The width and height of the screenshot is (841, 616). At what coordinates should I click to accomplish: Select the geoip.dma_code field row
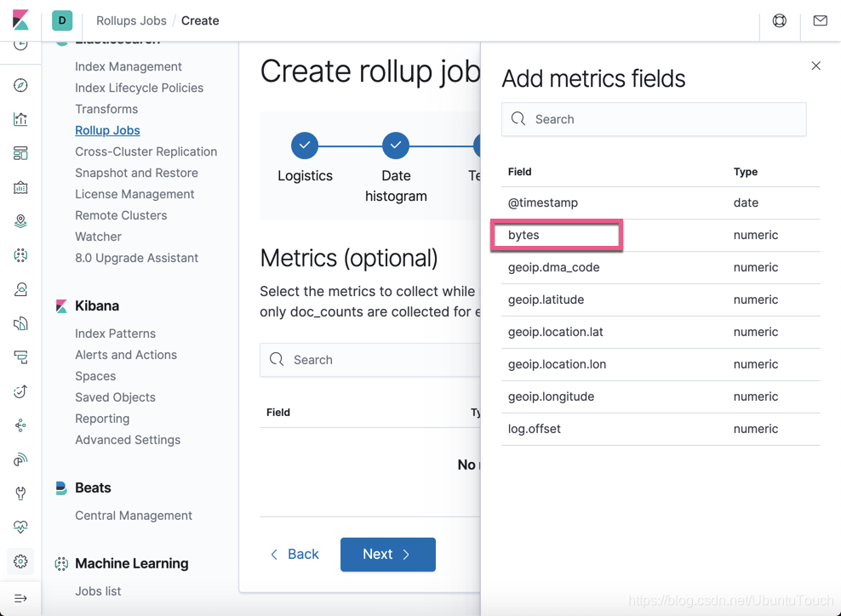click(661, 267)
